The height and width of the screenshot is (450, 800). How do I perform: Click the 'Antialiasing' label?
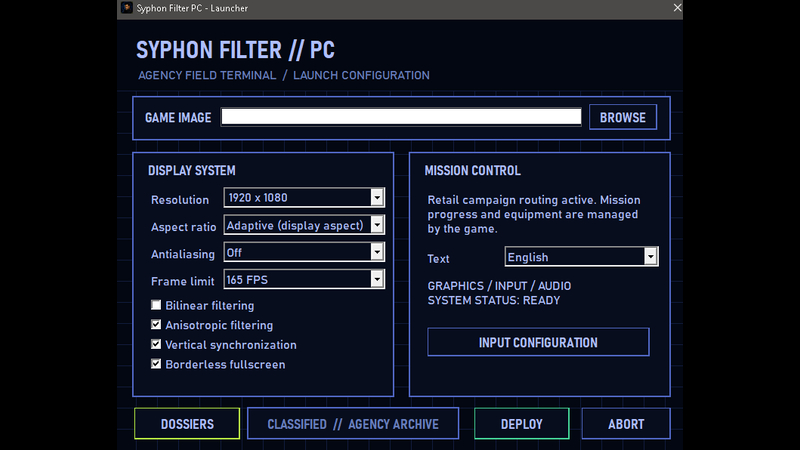point(183,254)
